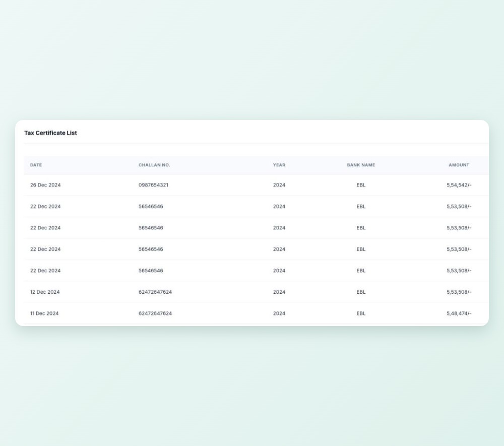504x446 pixels.
Task: Click year 2024 in the 26 Dec row
Action: pyautogui.click(x=279, y=185)
